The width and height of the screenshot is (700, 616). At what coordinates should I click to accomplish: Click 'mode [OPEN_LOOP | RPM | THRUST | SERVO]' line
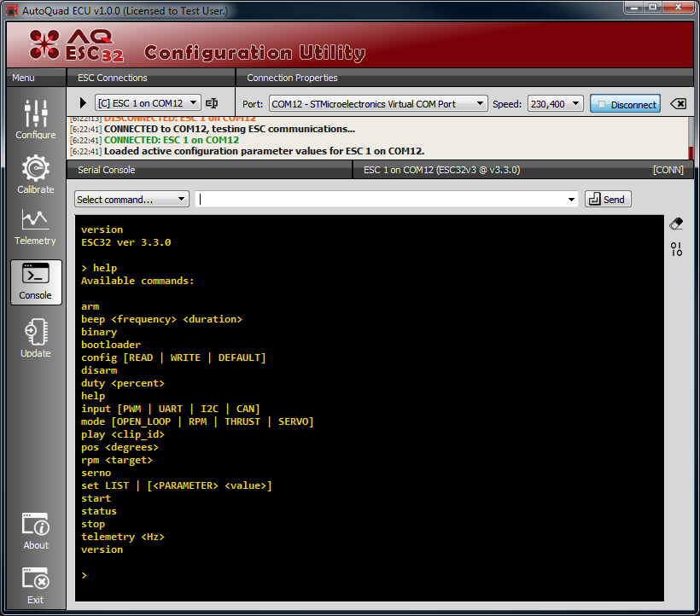197,421
